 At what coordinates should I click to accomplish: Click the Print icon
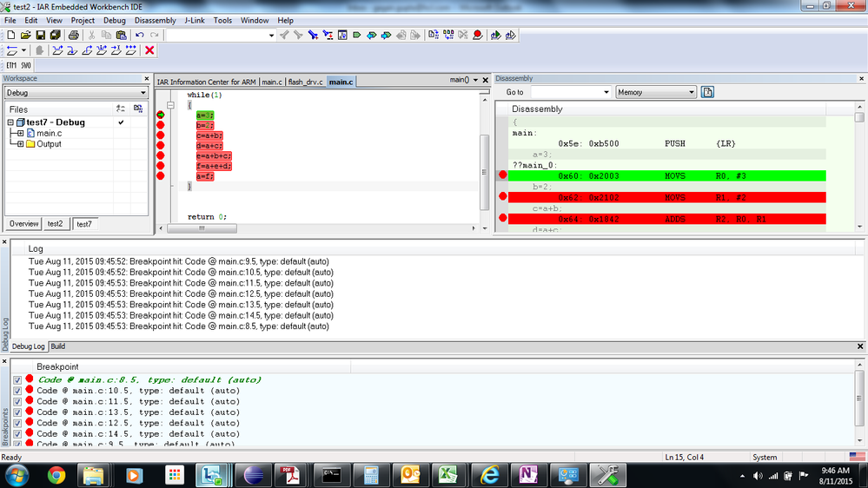74,35
